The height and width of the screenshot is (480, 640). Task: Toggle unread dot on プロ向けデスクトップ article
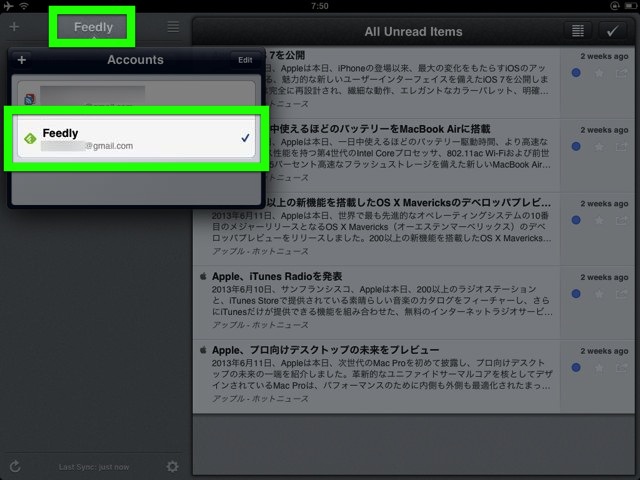click(x=576, y=368)
